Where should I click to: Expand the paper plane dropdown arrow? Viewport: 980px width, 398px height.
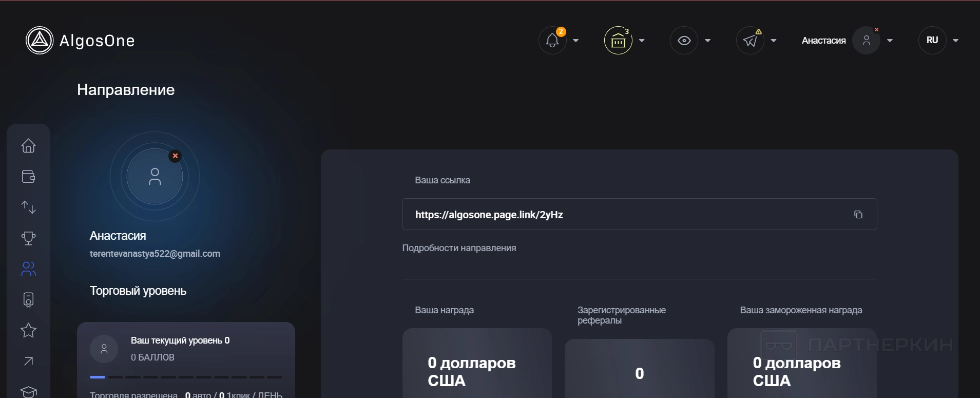tap(774, 41)
